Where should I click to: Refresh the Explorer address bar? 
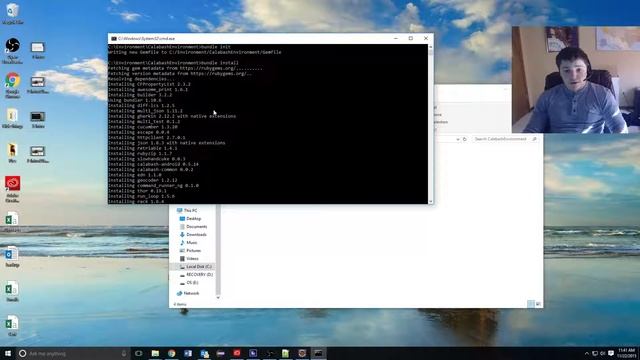click(x=464, y=139)
